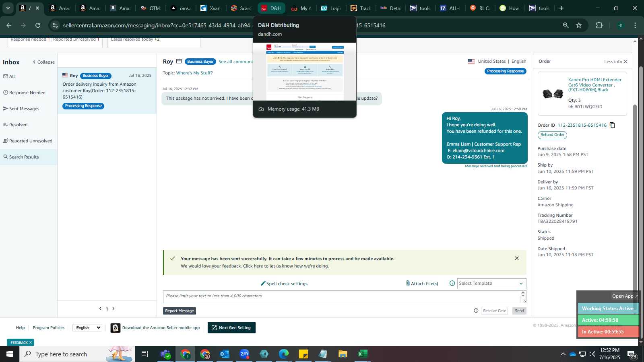The image size is (644, 362).
Task: Switch to the OTM browser tab
Action: click(151, 8)
